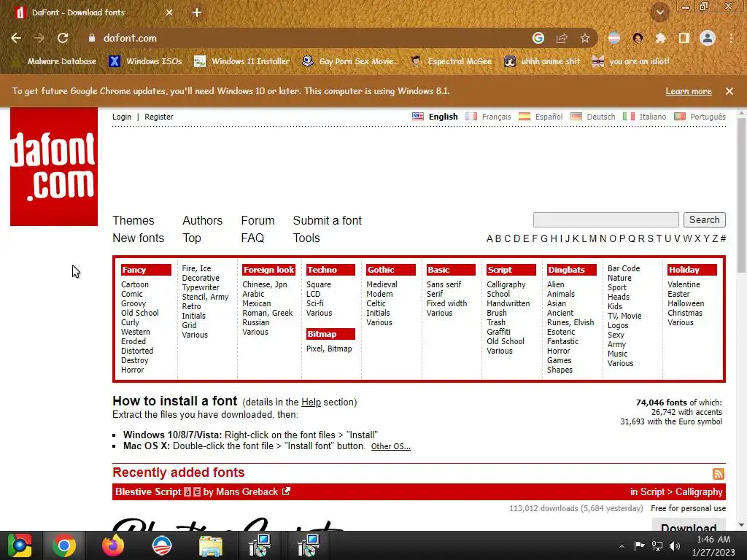Click the striped flag extension icon
Image resolution: width=747 pixels, height=560 pixels.
pos(614,38)
